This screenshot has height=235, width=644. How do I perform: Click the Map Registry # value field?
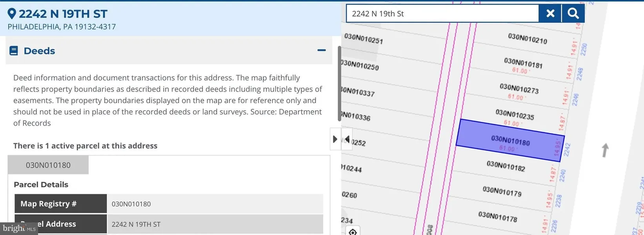tap(215, 204)
